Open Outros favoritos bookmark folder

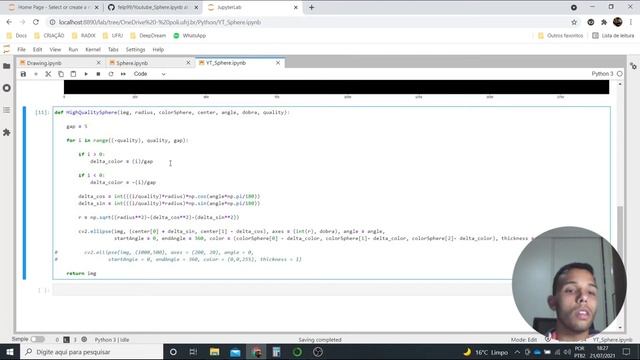coord(560,36)
